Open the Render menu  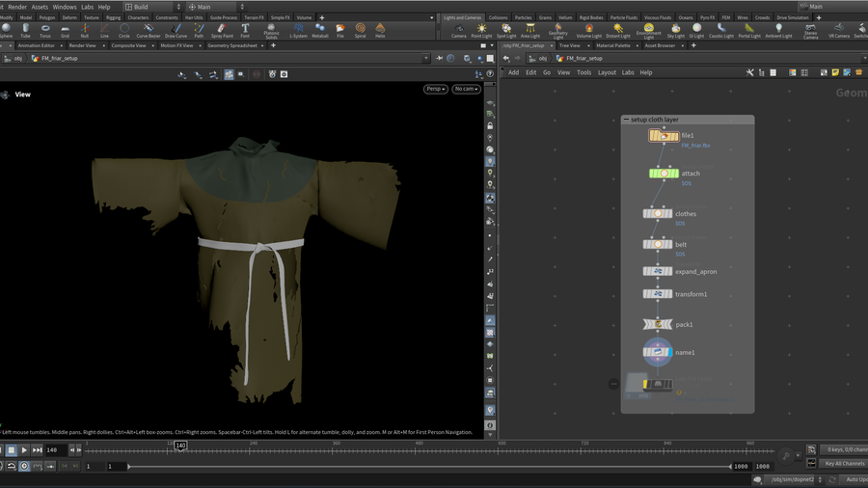click(17, 7)
